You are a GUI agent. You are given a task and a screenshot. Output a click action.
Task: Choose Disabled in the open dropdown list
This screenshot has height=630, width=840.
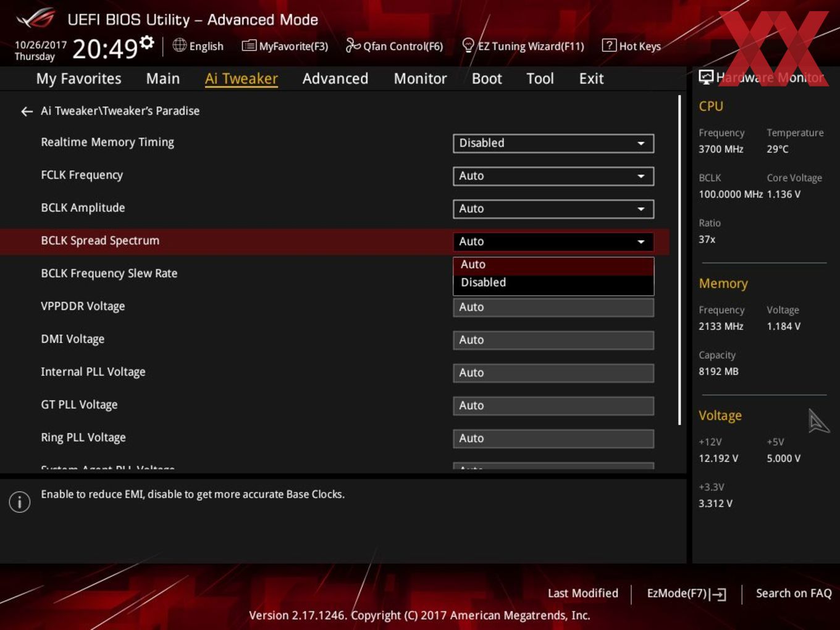(x=553, y=283)
